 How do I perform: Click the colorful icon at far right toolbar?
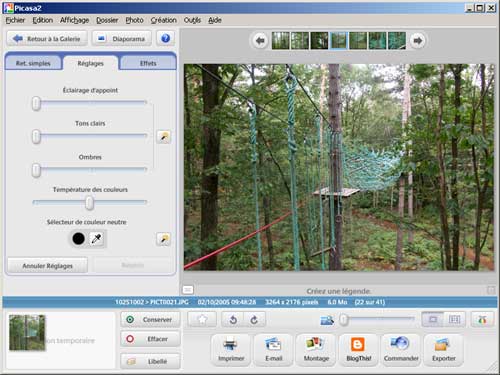tap(482, 320)
